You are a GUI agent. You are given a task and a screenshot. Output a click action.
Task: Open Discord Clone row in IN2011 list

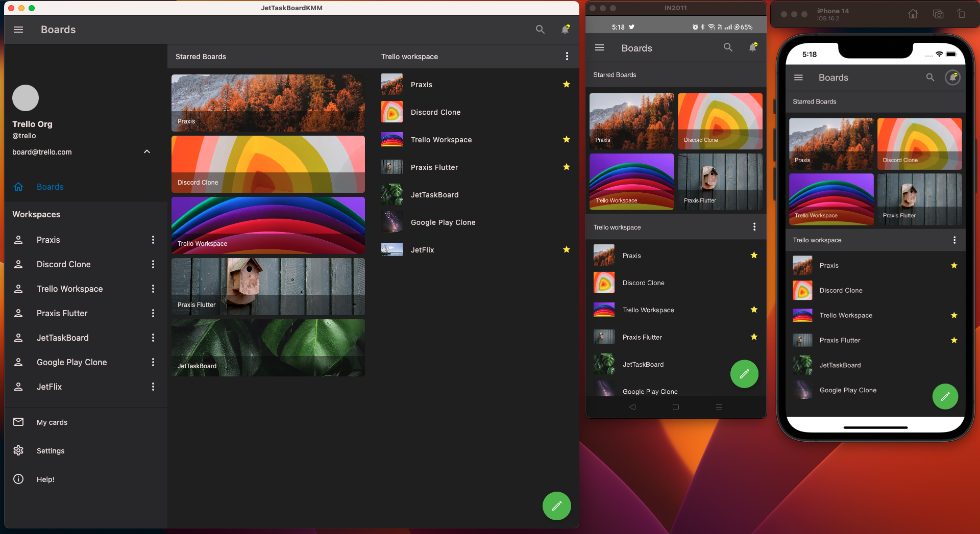coord(676,283)
